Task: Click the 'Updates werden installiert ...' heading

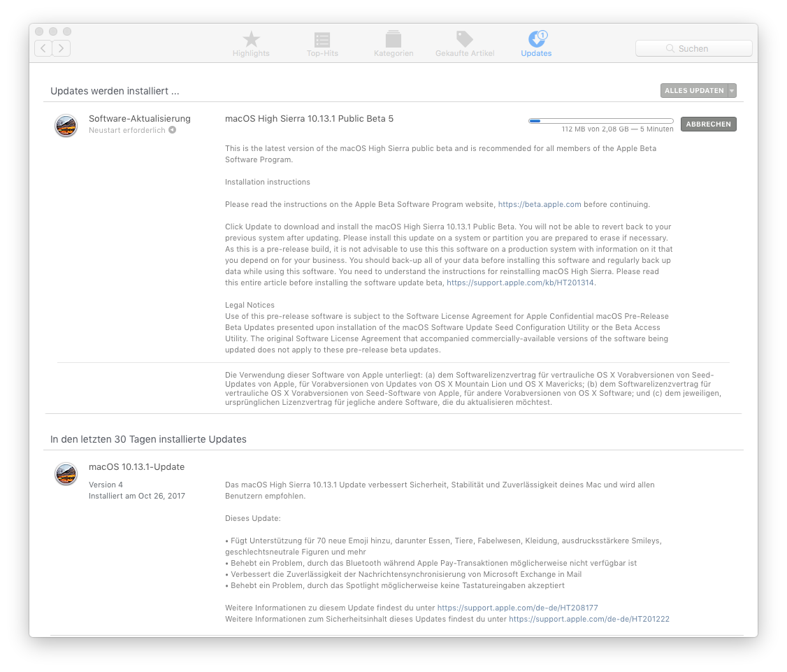Action: point(115,91)
